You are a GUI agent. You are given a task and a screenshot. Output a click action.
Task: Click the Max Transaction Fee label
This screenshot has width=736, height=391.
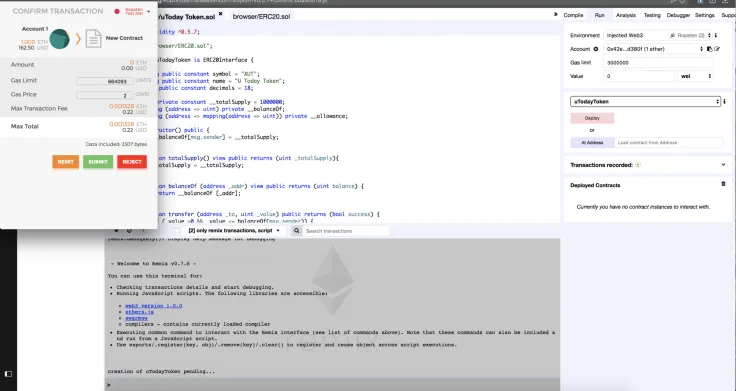(39, 108)
